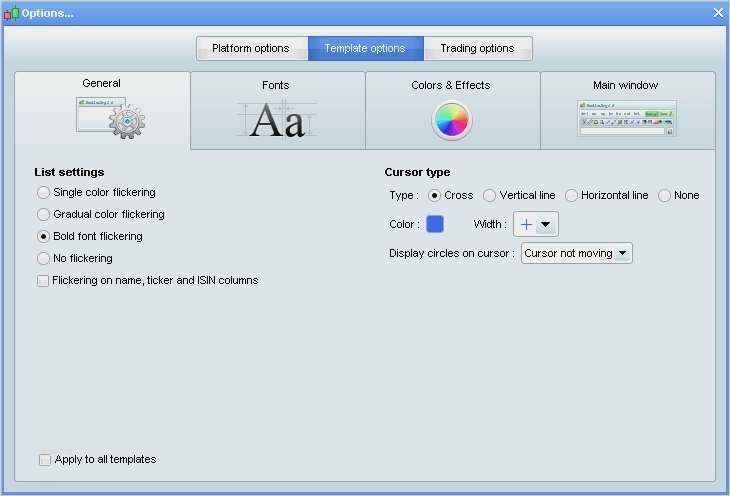Select the General tab label
Screen dimensions: 730x496
pos(101,83)
